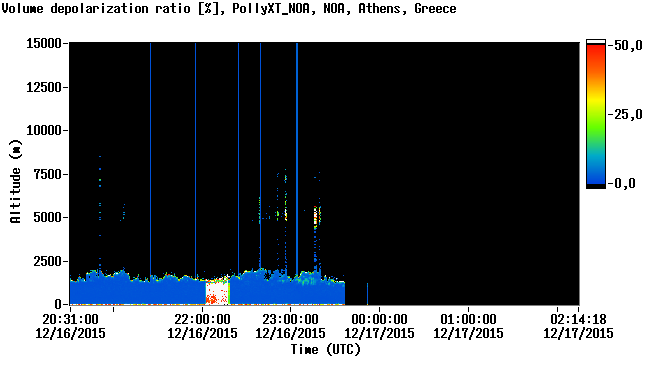Image resolution: width=665 pixels, height=389 pixels.
Task: Select the 00:00:00 12/17/2015 time label
Action: coord(379,326)
